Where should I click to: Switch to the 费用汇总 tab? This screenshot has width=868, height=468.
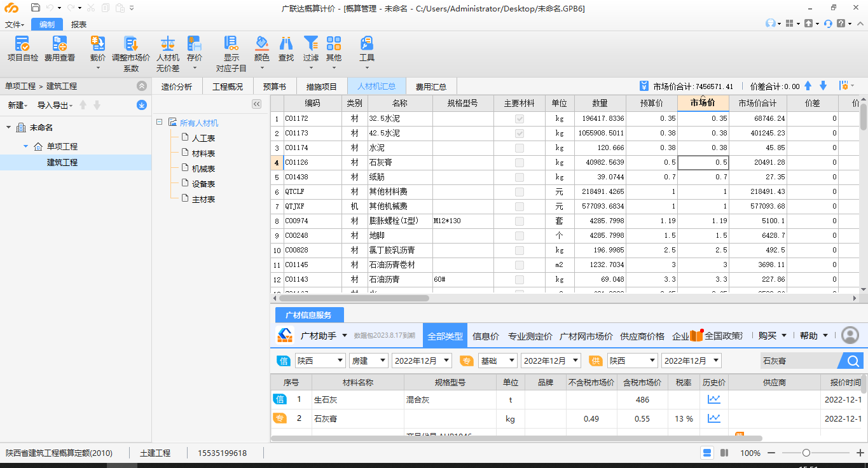click(431, 86)
